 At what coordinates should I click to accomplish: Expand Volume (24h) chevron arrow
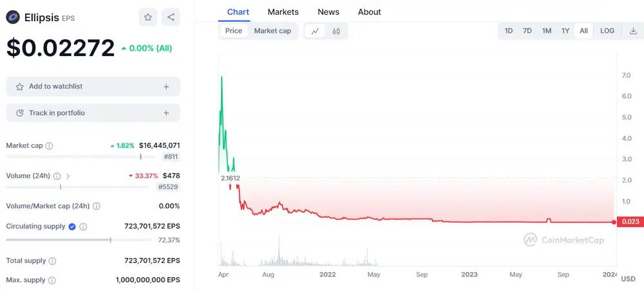68,176
